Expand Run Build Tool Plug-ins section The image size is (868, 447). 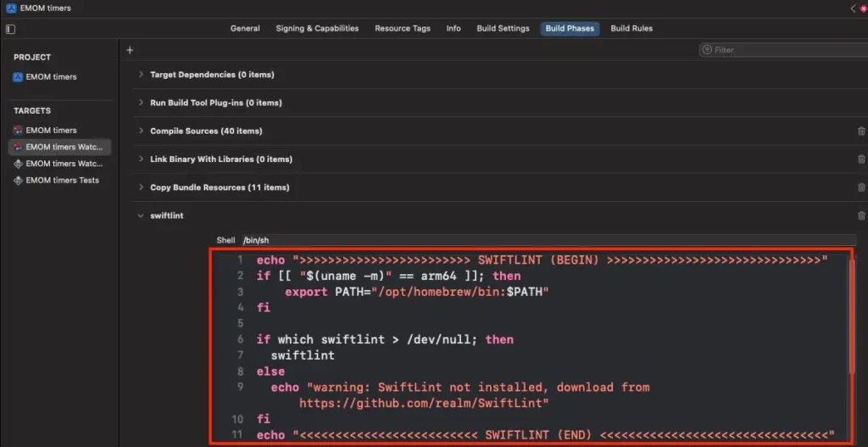coord(141,103)
